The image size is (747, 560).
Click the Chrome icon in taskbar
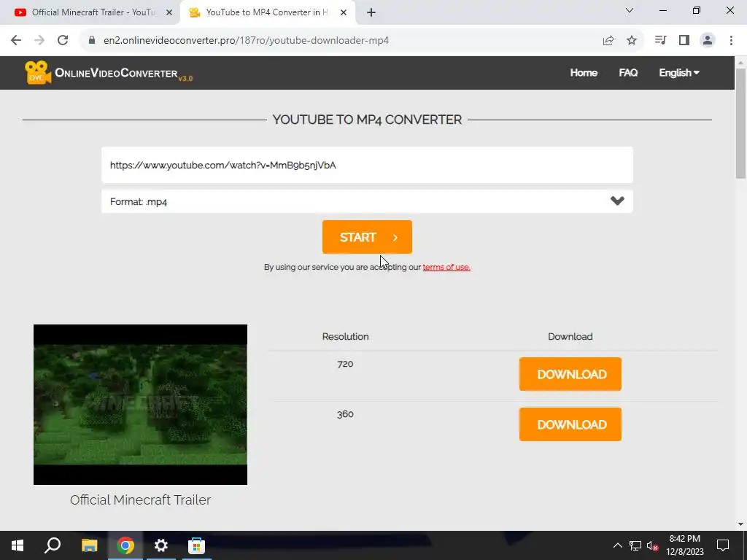point(125,545)
